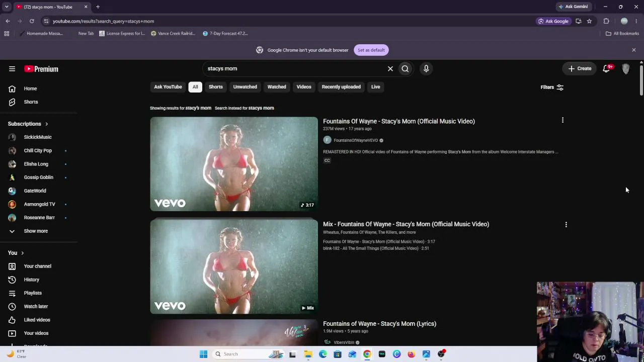Open more actions for the Mix result
Viewport: 644px width, 362px height.
pyautogui.click(x=566, y=225)
